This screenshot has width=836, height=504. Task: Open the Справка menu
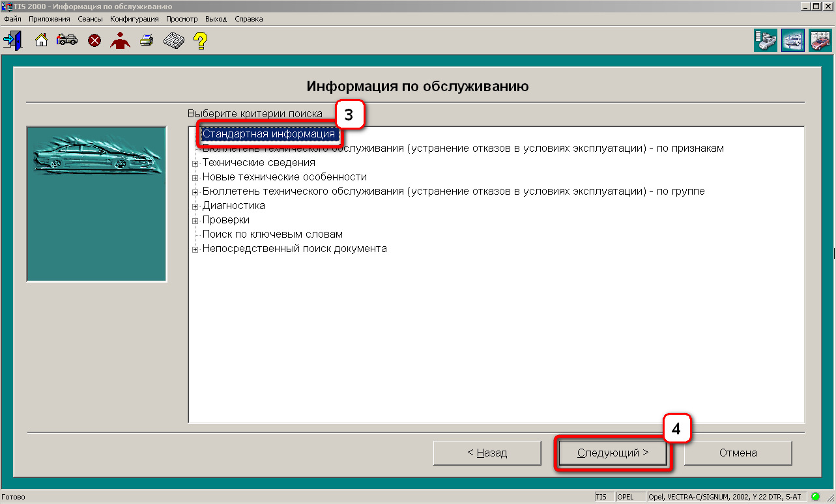pos(248,19)
